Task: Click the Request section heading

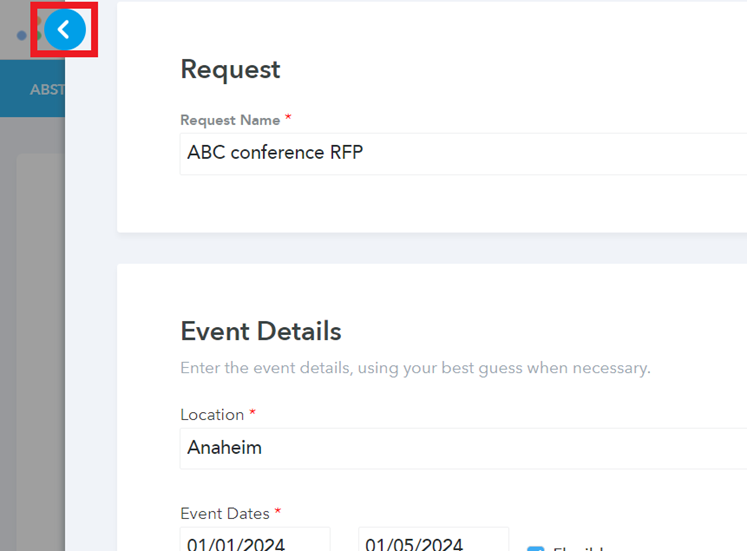Action: point(230,69)
